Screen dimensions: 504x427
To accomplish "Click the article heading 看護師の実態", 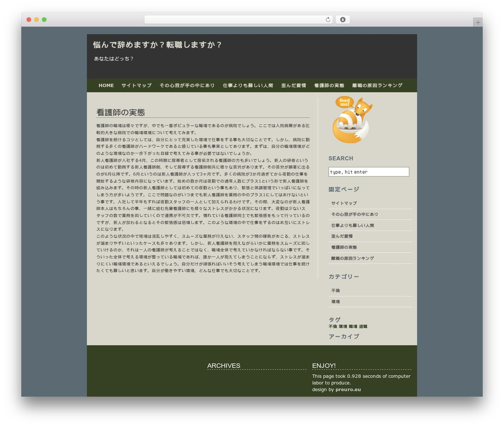I will pyautogui.click(x=121, y=113).
